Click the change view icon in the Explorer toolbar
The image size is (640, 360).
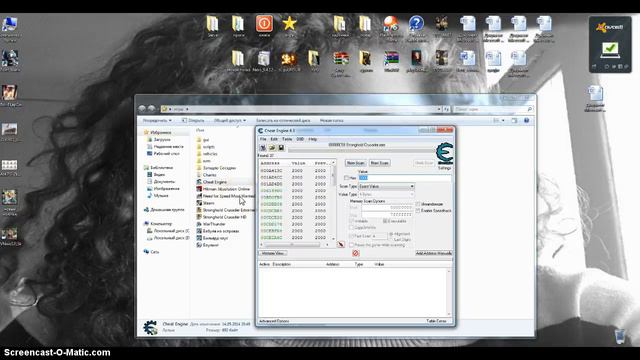(x=496, y=120)
